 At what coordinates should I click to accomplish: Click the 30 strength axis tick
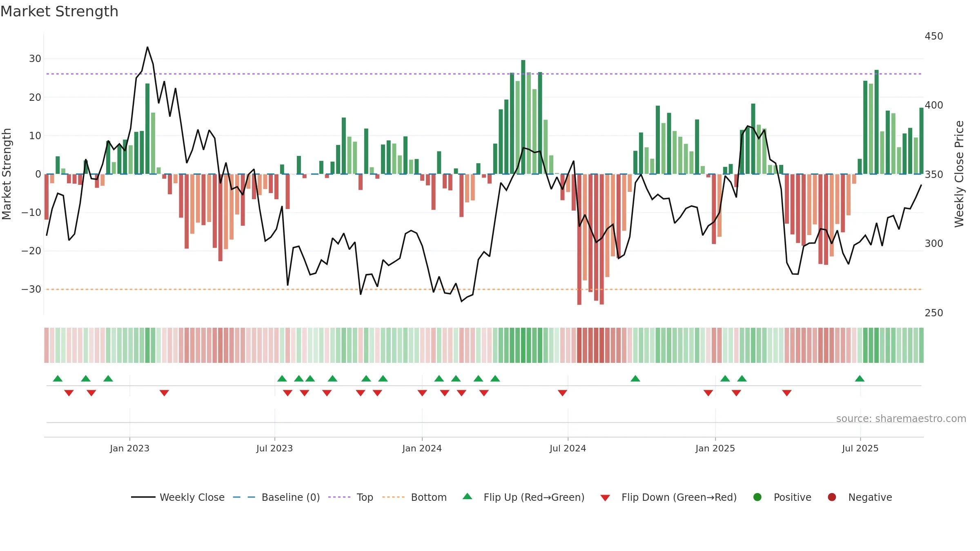coord(35,59)
